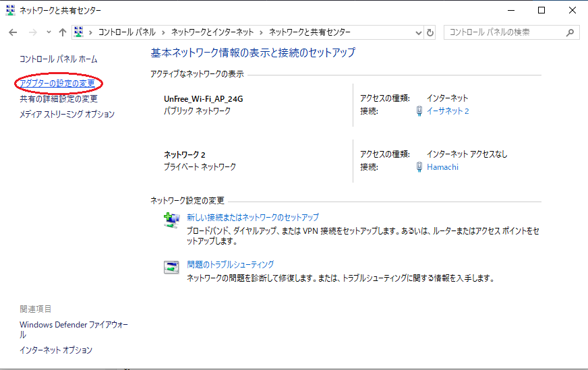
Task: Select ネットワークと共有センター in the breadcrumb
Action: click(x=310, y=32)
